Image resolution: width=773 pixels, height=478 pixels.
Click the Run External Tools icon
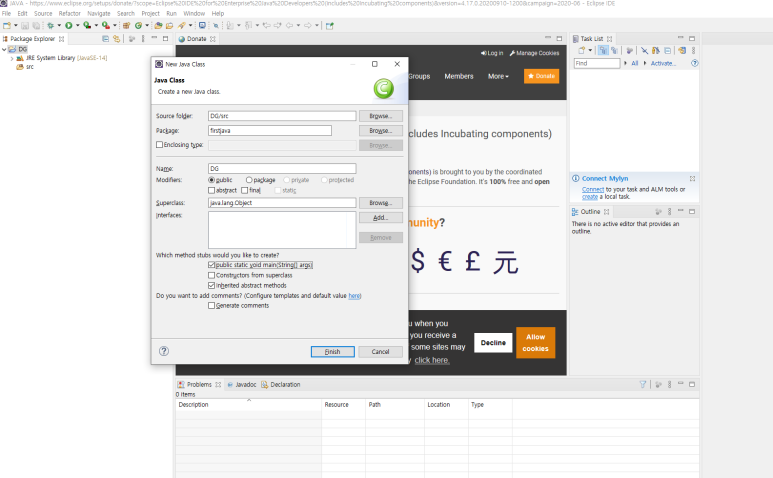tap(105, 26)
